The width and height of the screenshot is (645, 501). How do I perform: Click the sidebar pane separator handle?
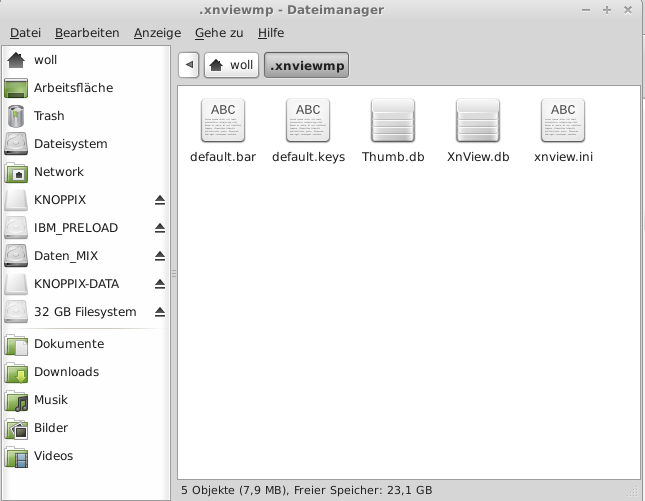(x=174, y=273)
